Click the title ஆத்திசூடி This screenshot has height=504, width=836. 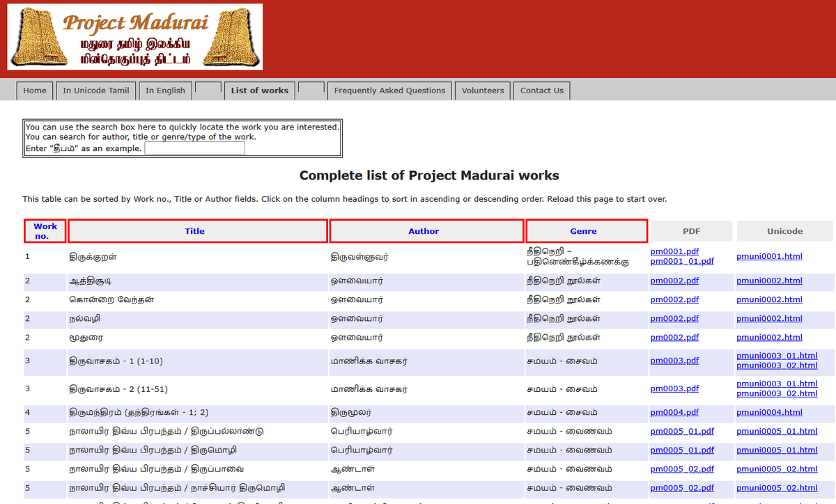pos(90,281)
